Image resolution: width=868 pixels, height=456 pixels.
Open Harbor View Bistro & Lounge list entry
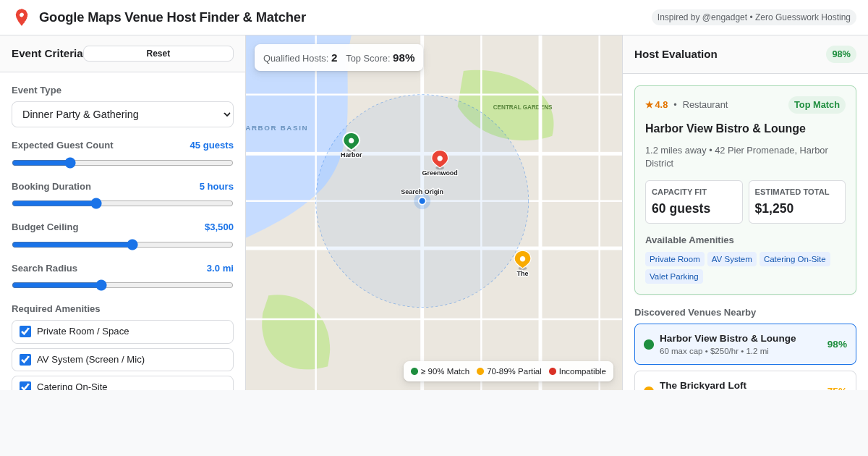tap(745, 345)
